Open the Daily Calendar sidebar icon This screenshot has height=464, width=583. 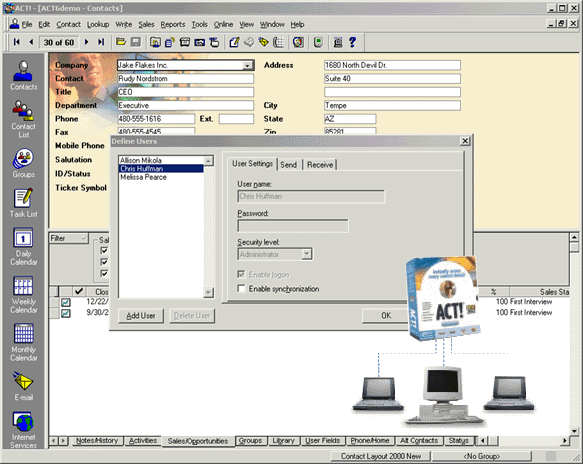pyautogui.click(x=23, y=247)
